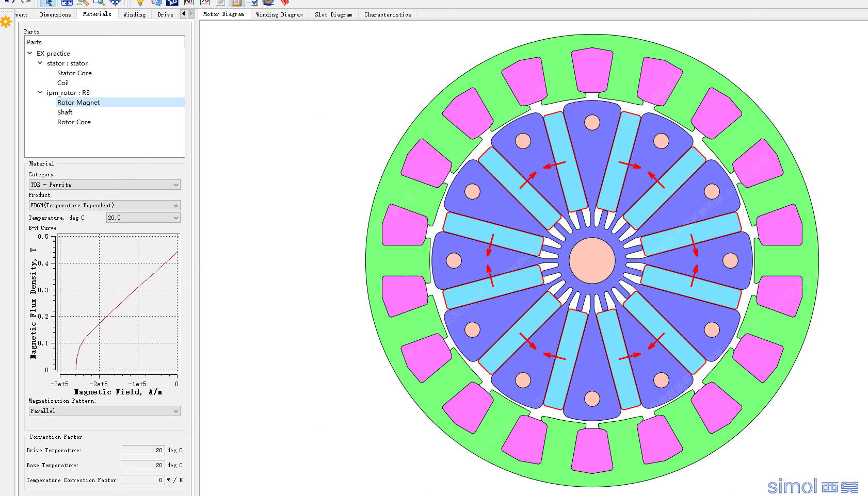Viewport: 868px width, 496px height.
Task: Select the Rotor Core part
Action: tap(74, 122)
